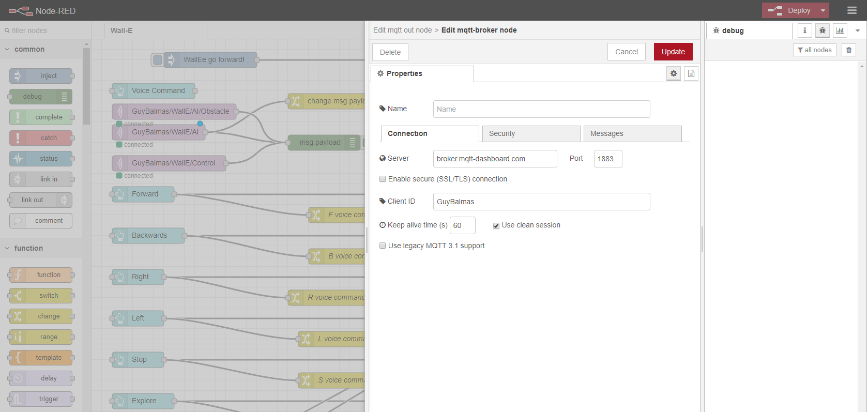Toggle the WallEe go forward inject button
The image size is (868, 412).
click(x=158, y=60)
